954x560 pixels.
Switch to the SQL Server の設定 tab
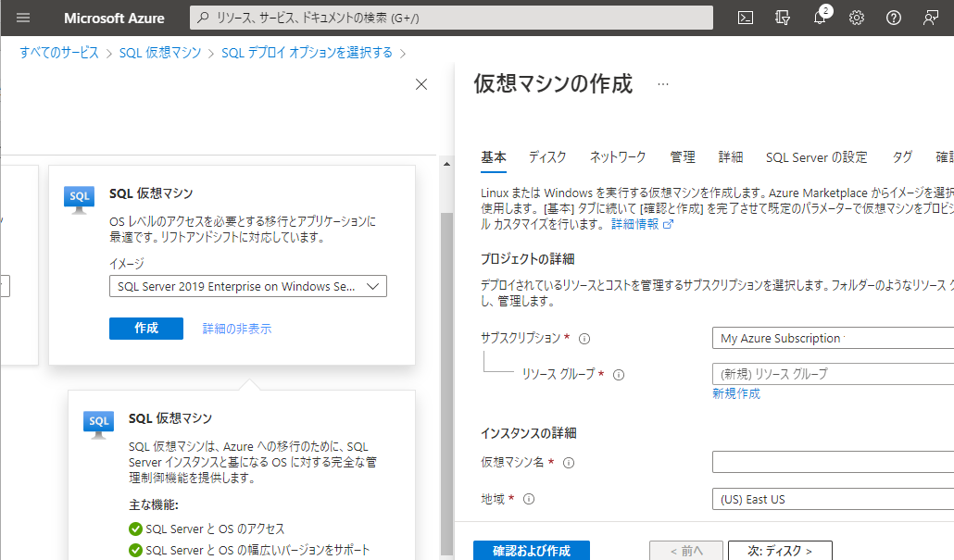click(816, 157)
